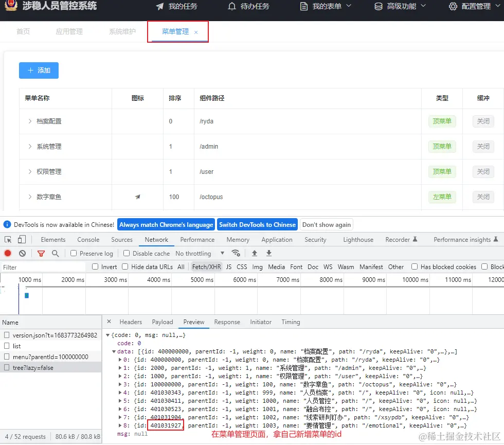Screen dimensions: 504x445
Task: Export HAR file download arrow
Action: tap(269, 253)
